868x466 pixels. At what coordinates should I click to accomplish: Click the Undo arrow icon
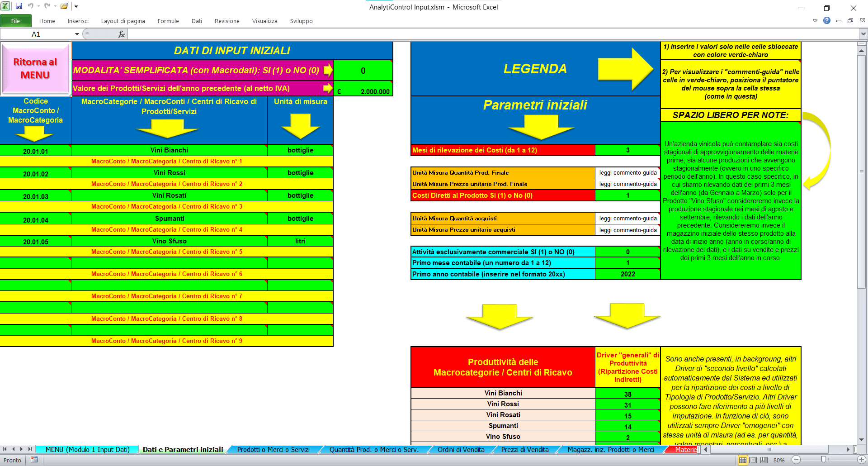point(31,6)
